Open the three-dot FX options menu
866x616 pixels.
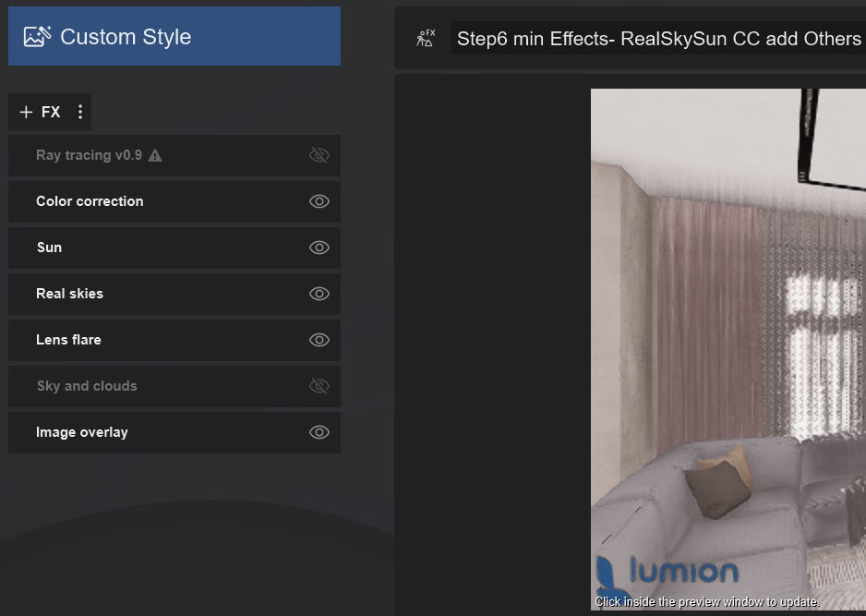click(x=80, y=112)
